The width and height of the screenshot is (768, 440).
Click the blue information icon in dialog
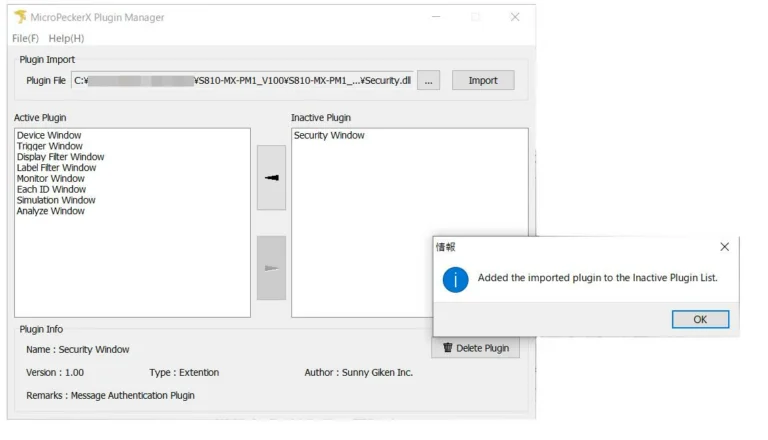point(456,279)
